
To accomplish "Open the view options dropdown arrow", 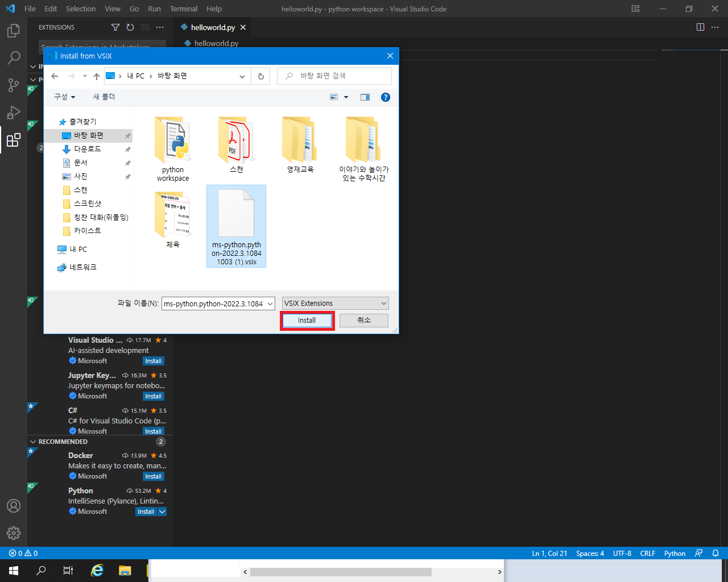I will coord(346,97).
